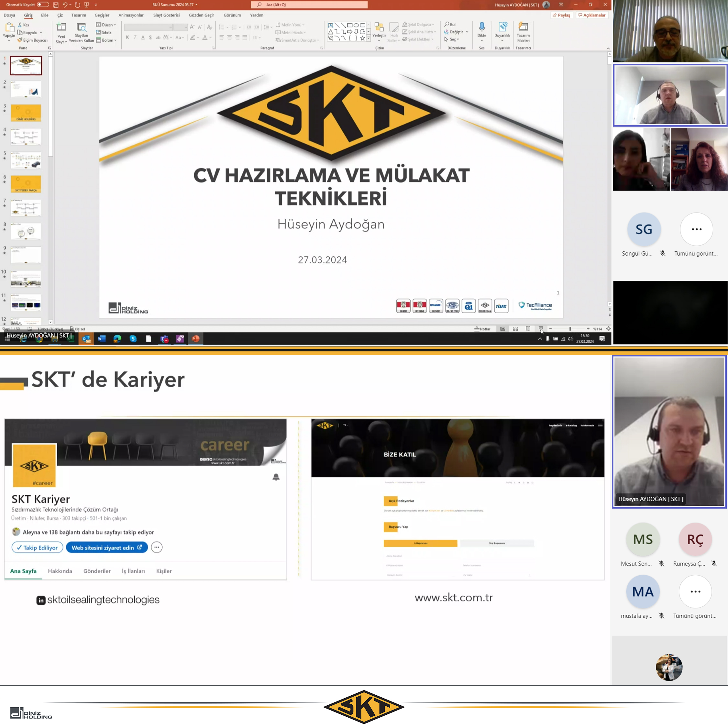Toggle underline A formatting

click(143, 37)
